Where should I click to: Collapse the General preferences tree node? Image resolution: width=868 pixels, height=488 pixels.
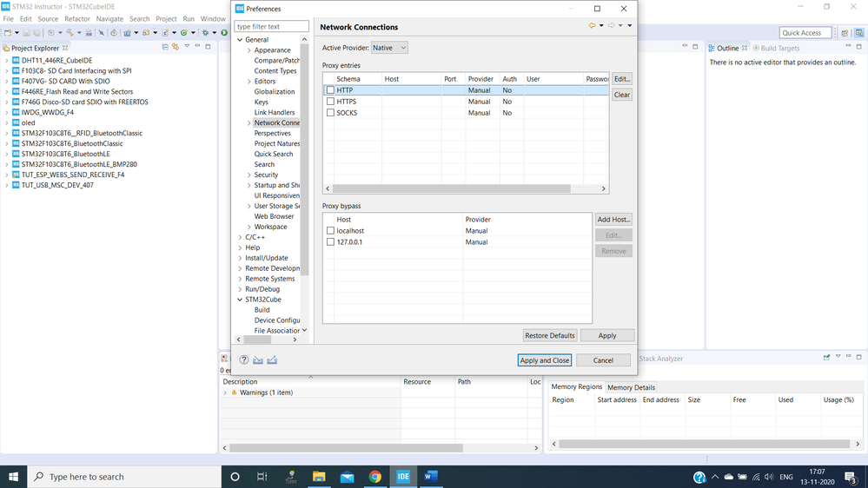[x=240, y=40]
